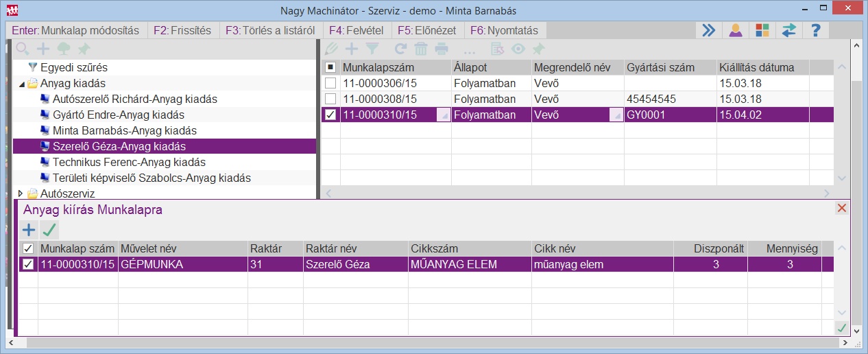Click F2: Frissítés menu item
This screenshot has height=354, width=868.
coord(182,30)
